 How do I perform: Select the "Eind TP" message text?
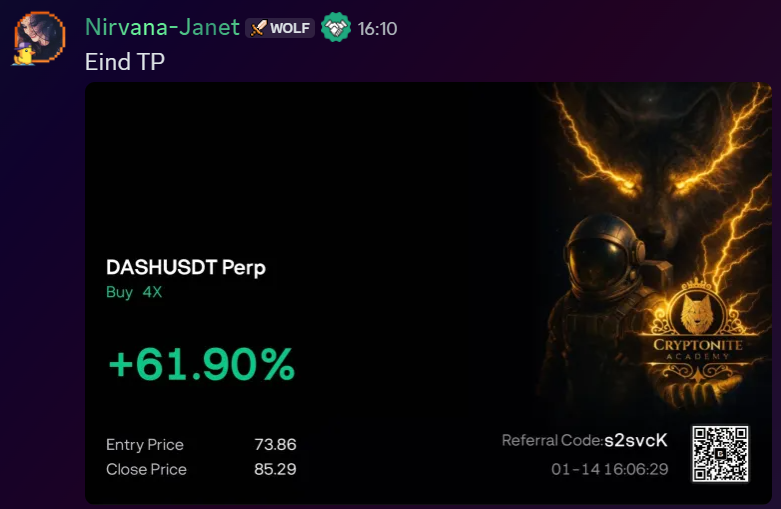click(x=125, y=62)
